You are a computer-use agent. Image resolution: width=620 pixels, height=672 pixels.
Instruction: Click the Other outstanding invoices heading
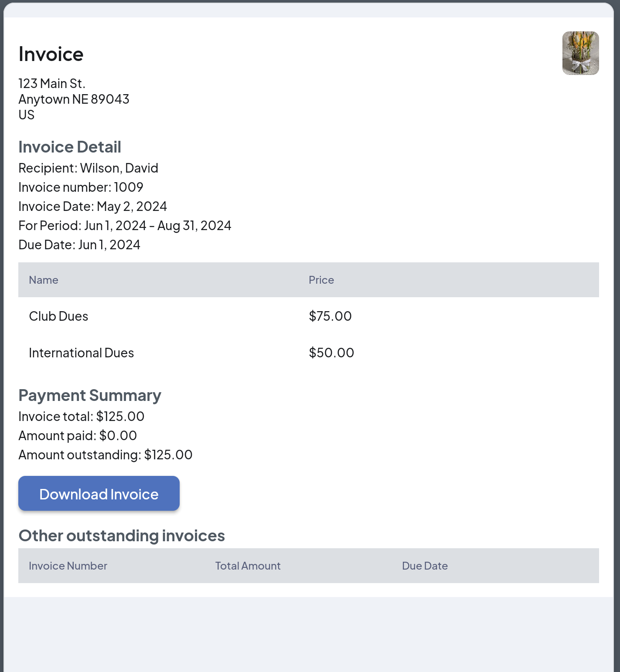[x=122, y=536]
